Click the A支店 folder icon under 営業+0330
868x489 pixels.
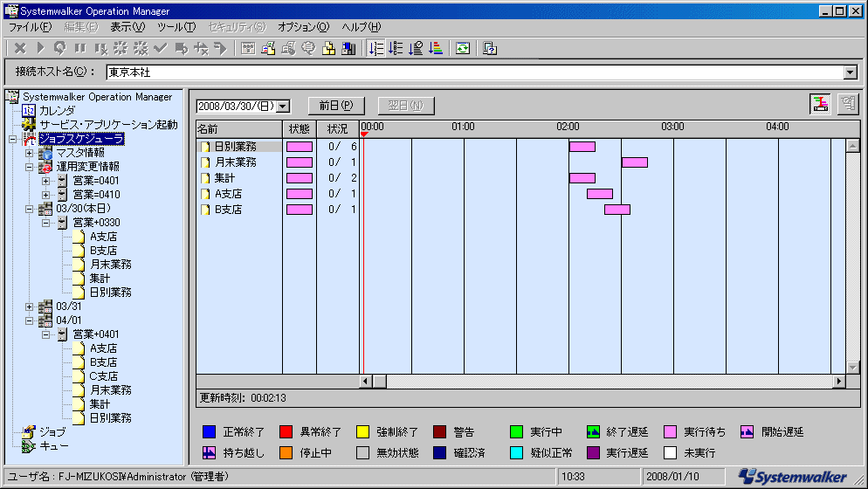[79, 237]
